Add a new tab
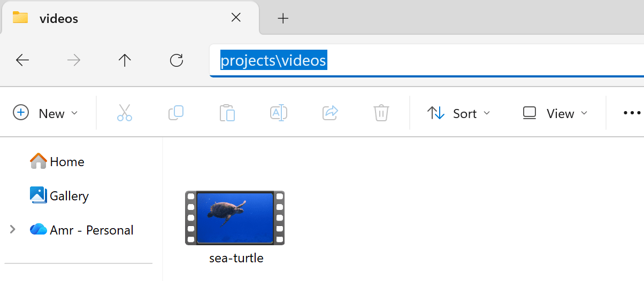 click(283, 19)
